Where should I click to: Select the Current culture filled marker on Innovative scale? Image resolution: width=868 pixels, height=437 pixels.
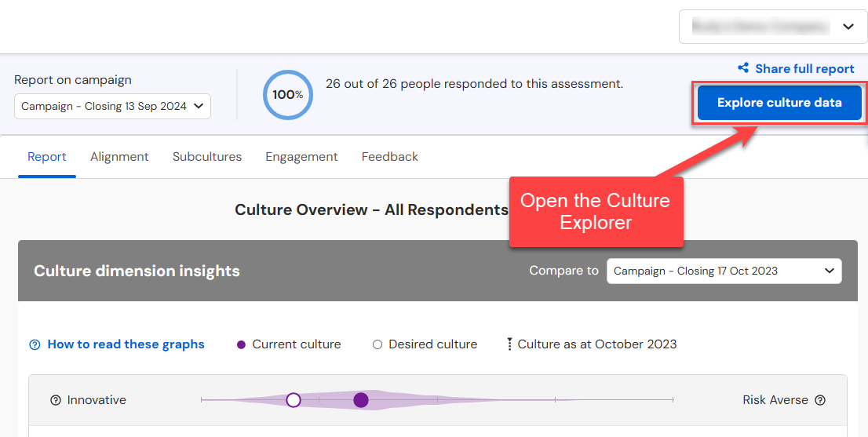coord(361,400)
